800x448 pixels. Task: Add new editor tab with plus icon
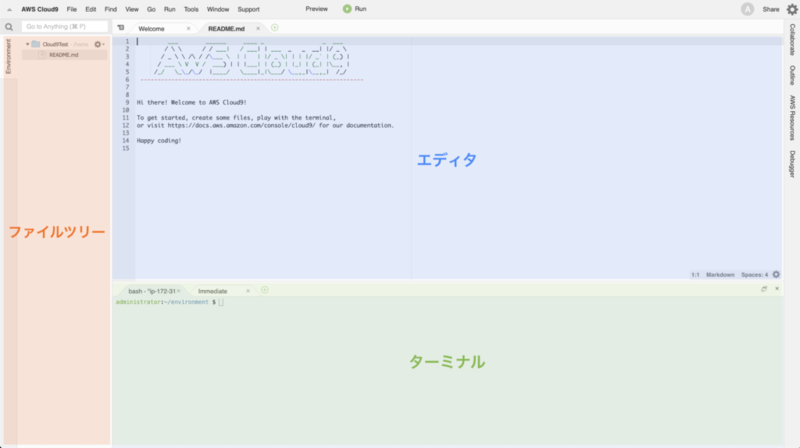click(x=274, y=28)
